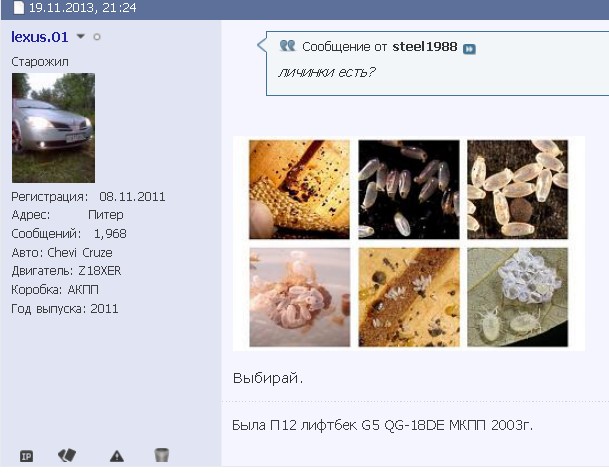The height and width of the screenshot is (473, 609).
Task: Click the quote marks icon
Action: coord(287,46)
